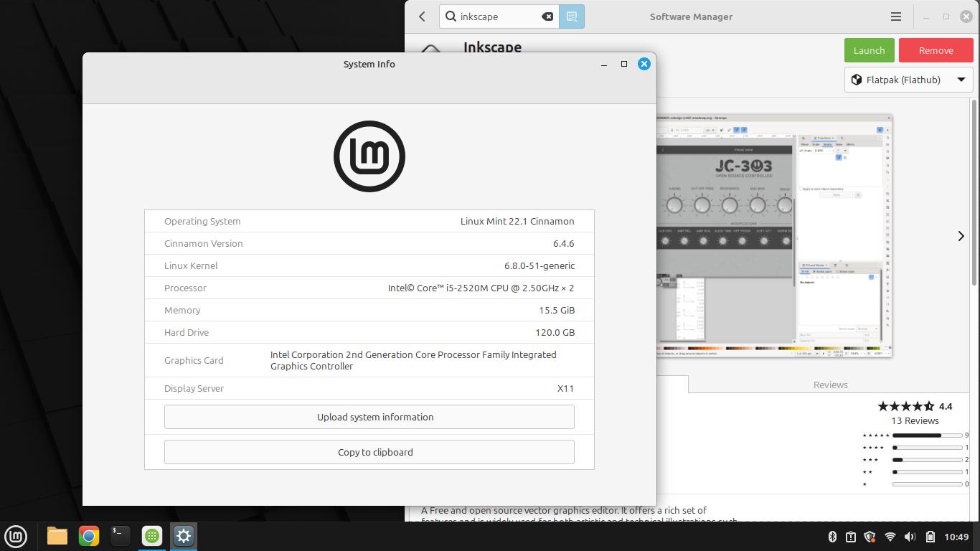Screen dimensions: 980x551
Task: Click the Memory value 15.5 GiB
Action: (557, 310)
